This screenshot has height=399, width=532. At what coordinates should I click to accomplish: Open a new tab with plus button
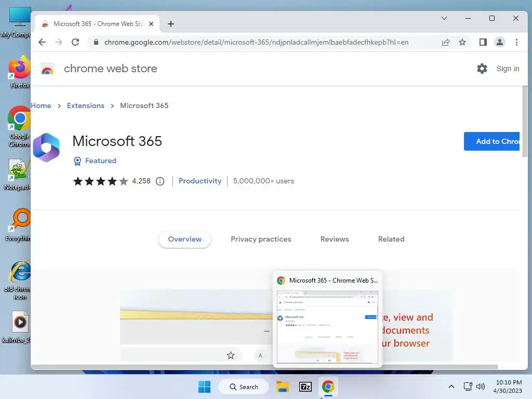pos(170,24)
